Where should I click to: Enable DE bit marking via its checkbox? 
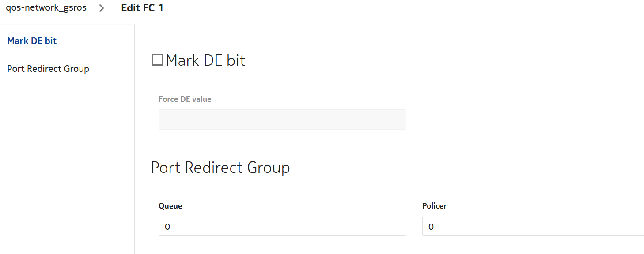(x=157, y=60)
